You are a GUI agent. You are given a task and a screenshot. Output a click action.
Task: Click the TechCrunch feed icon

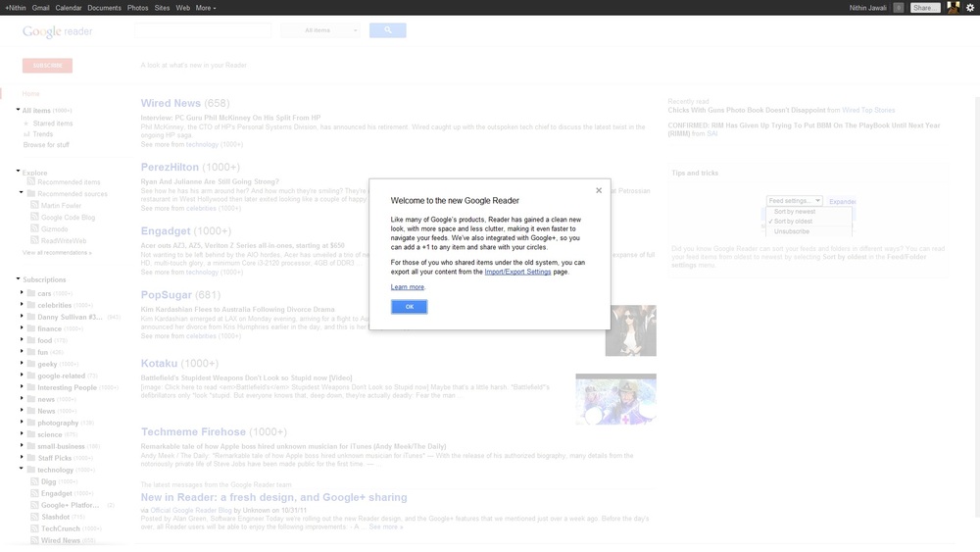point(34,528)
